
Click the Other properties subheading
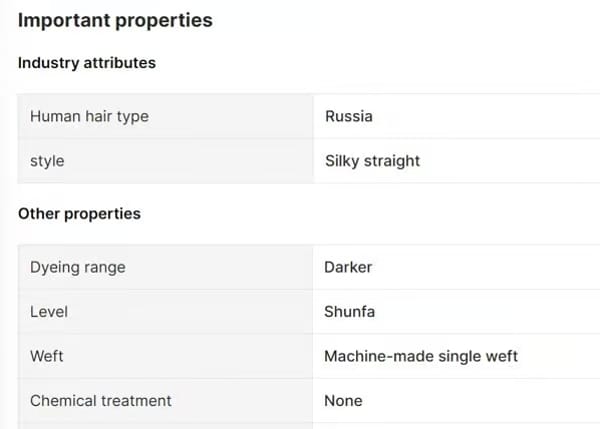click(79, 214)
